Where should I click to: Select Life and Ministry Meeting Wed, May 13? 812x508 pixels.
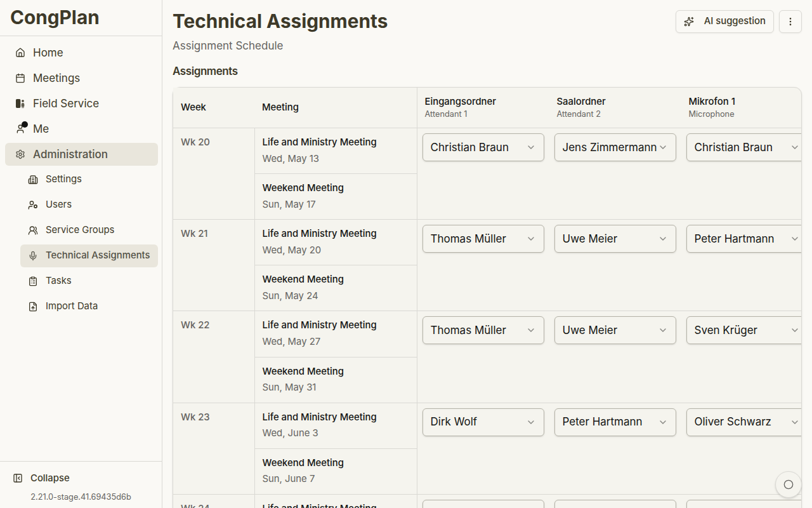pyautogui.click(x=336, y=150)
